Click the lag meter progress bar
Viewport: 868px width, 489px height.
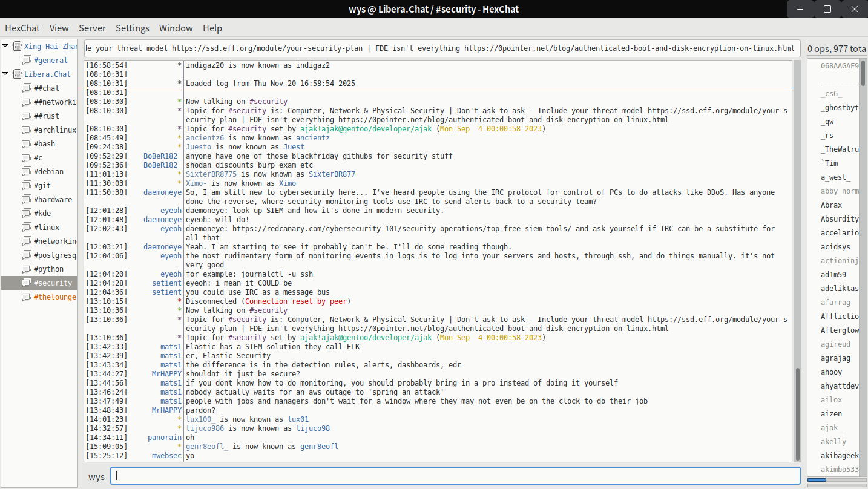pyautogui.click(x=837, y=480)
